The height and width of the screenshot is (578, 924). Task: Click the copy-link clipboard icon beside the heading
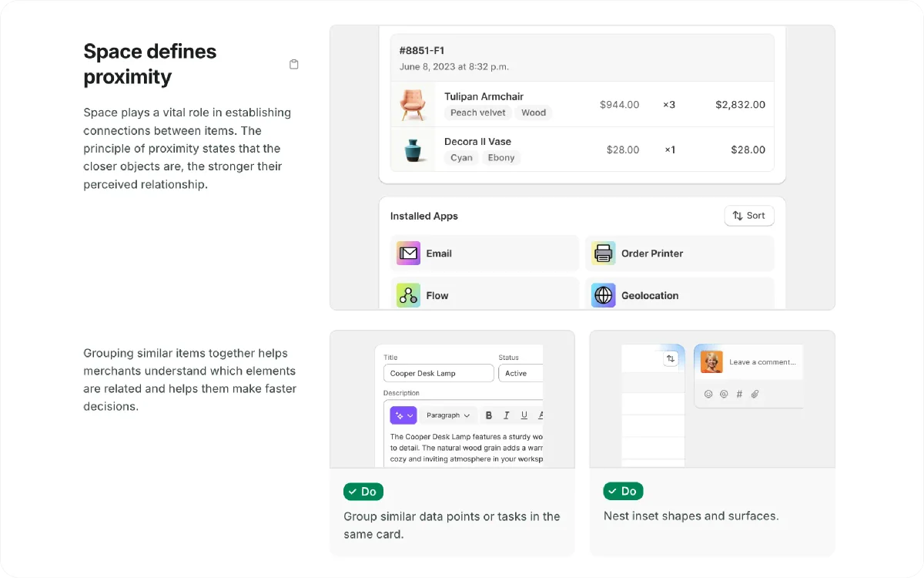click(x=294, y=65)
